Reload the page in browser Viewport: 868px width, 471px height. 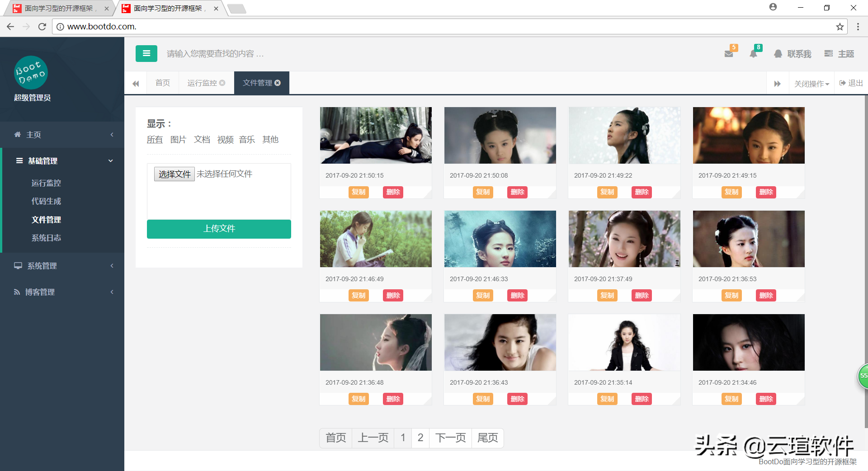tap(42, 27)
